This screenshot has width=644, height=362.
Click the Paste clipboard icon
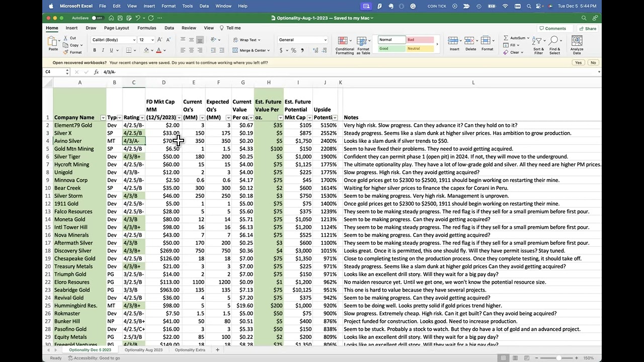click(x=53, y=42)
